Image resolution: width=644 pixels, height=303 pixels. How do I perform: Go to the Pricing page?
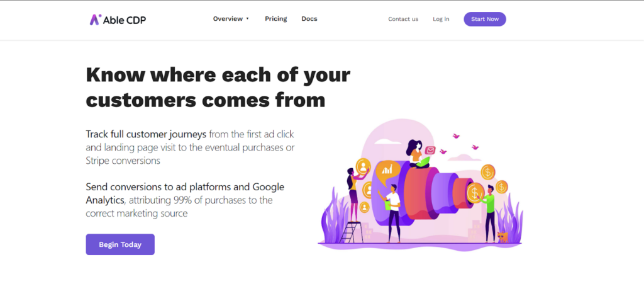(275, 19)
